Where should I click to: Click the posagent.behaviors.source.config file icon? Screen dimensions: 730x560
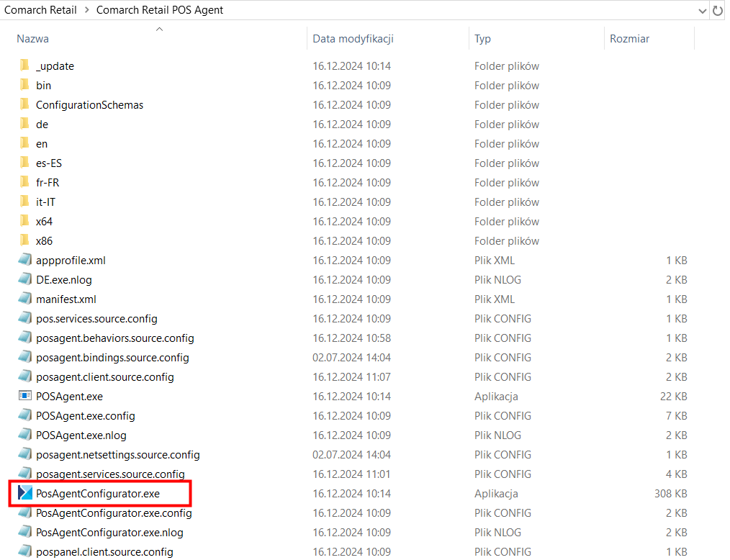coord(25,338)
